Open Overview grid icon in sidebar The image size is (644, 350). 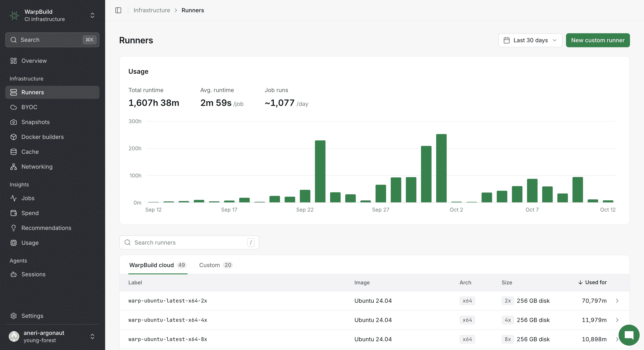(14, 61)
